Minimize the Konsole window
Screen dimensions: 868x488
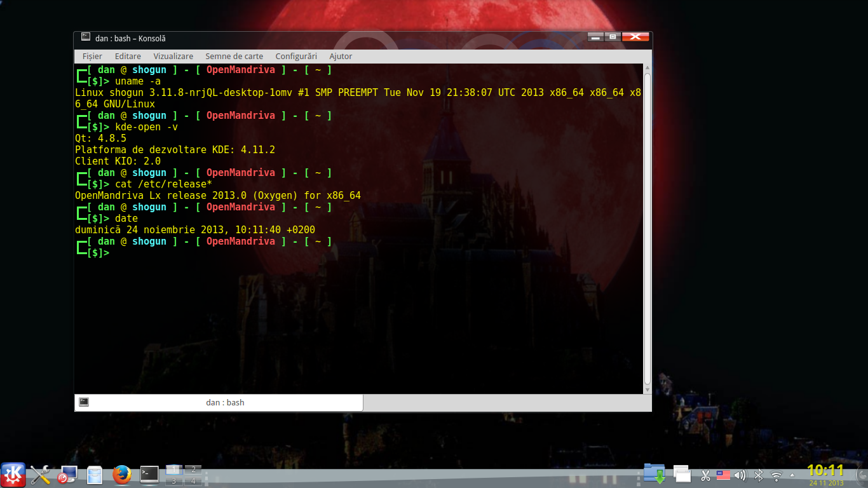(595, 37)
